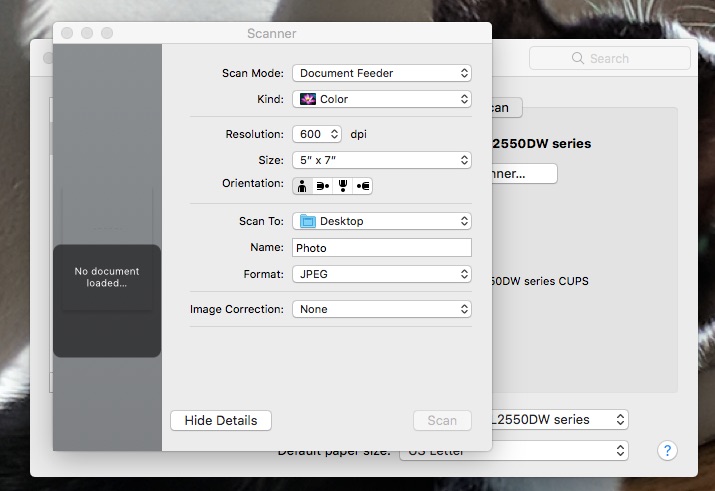Screen dimensions: 715x491
Task: Click the color flower icon in Kind
Action: click(308, 99)
